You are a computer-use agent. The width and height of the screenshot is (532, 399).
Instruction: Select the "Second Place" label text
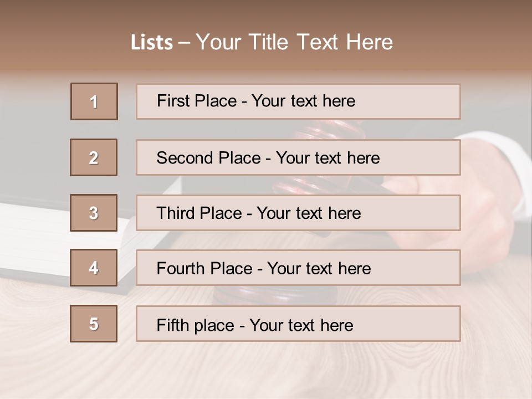(x=208, y=158)
